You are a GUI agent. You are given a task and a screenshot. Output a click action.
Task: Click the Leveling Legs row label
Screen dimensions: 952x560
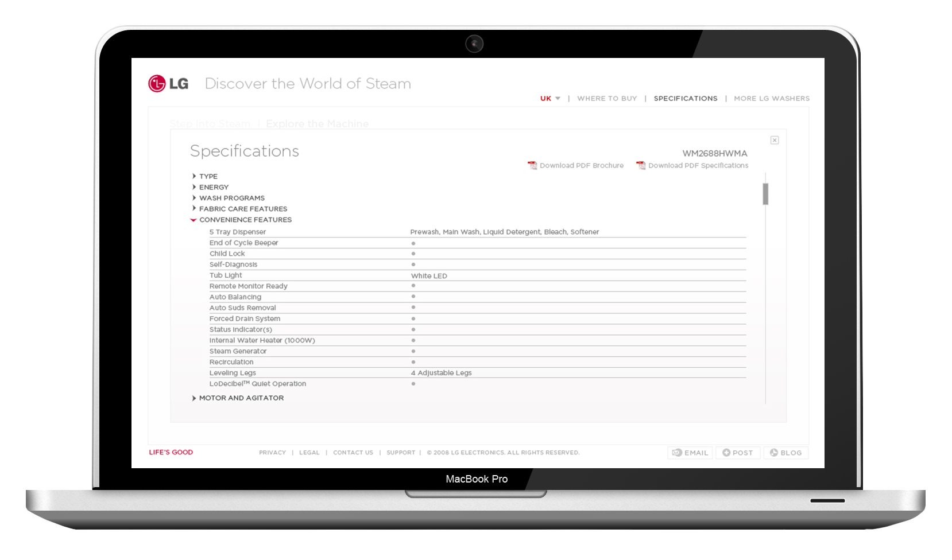point(233,373)
